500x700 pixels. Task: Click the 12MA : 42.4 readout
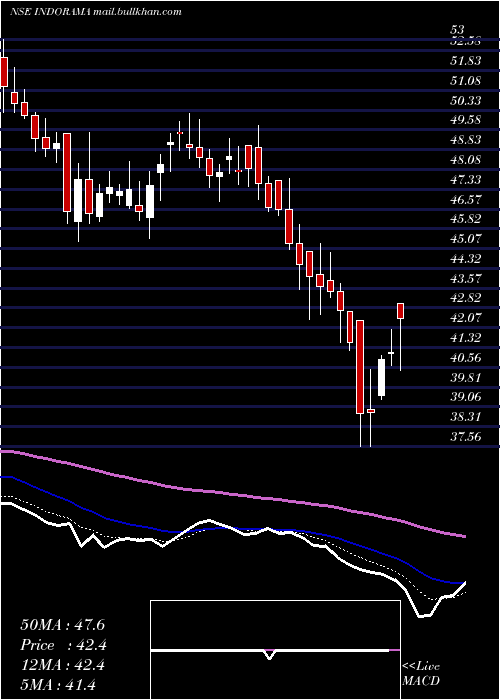(62, 665)
